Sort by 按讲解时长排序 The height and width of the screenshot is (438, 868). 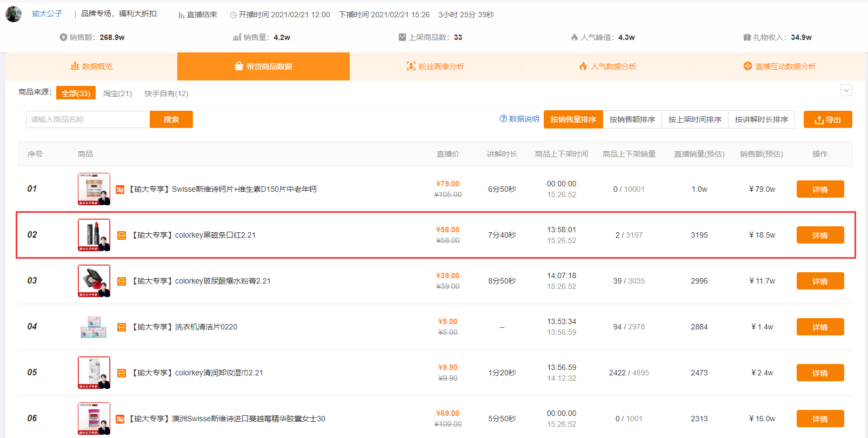point(762,119)
